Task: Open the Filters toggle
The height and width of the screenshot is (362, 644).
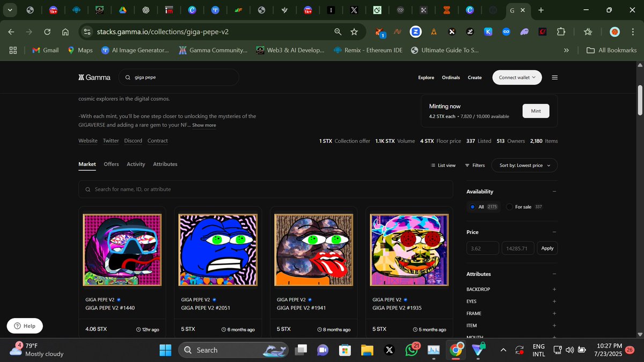Action: [475, 165]
